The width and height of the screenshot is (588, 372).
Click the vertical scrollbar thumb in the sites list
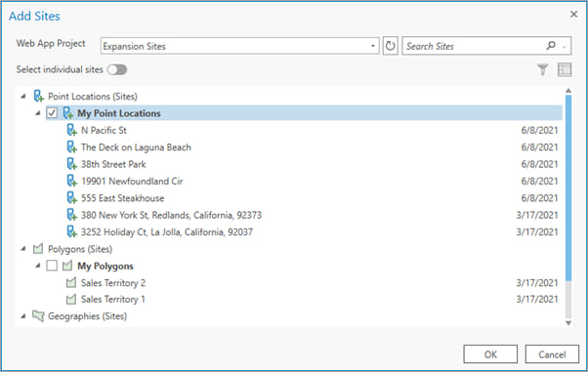tap(568, 187)
